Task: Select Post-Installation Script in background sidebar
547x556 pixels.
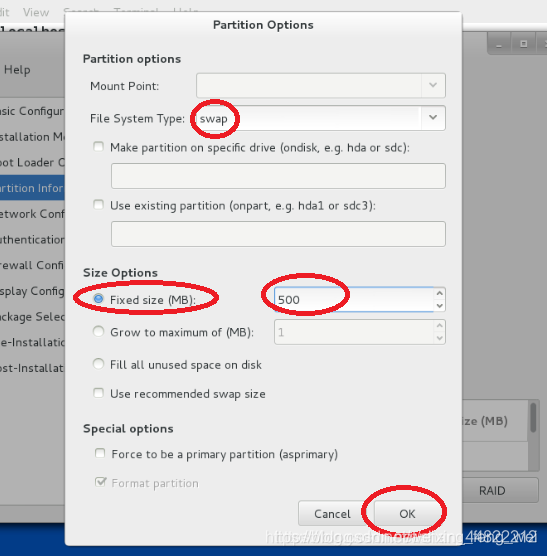Action: click(x=32, y=368)
